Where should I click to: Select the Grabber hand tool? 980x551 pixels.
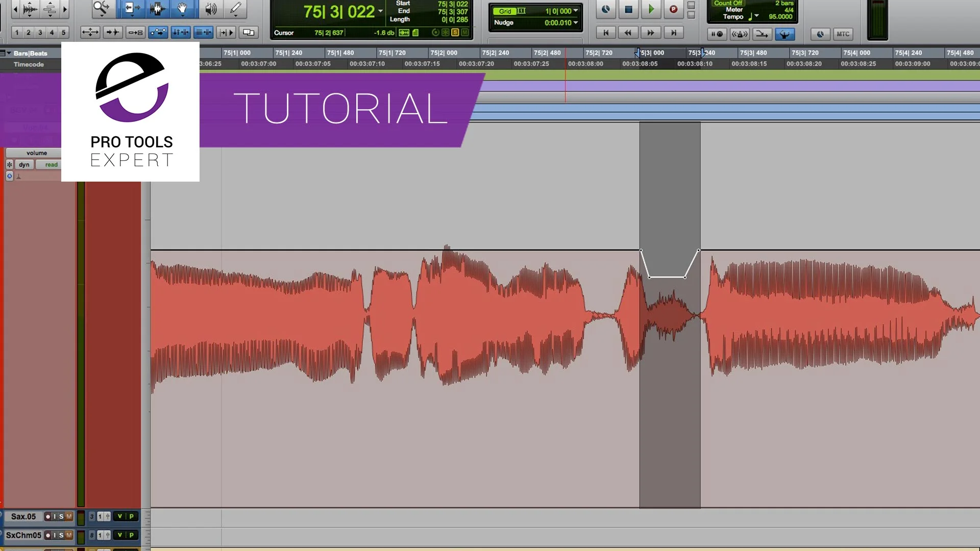183,9
